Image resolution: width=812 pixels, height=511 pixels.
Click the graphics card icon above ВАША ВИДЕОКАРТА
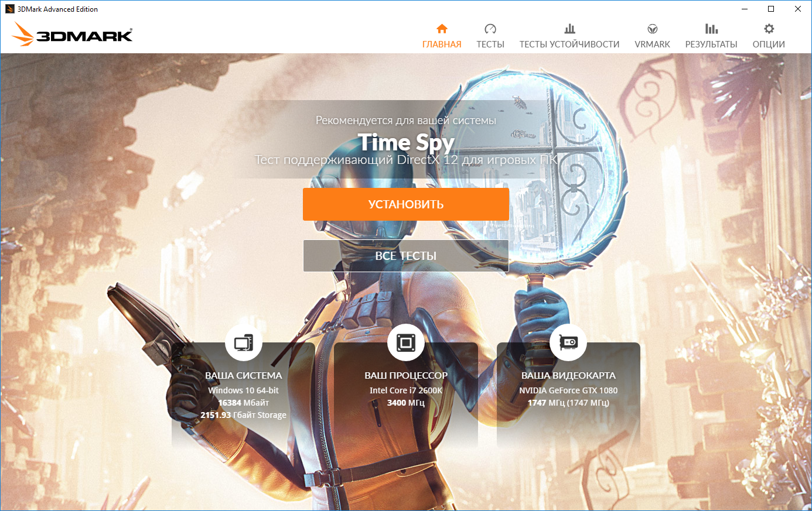coord(568,342)
